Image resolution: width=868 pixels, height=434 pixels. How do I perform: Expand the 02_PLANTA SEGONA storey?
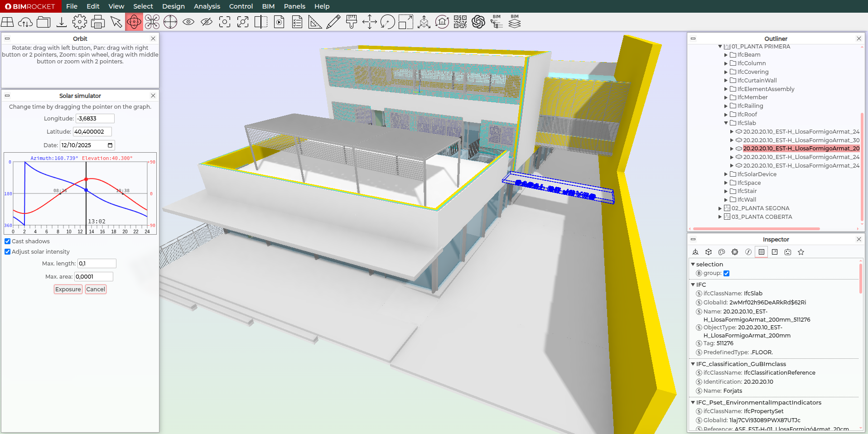720,208
